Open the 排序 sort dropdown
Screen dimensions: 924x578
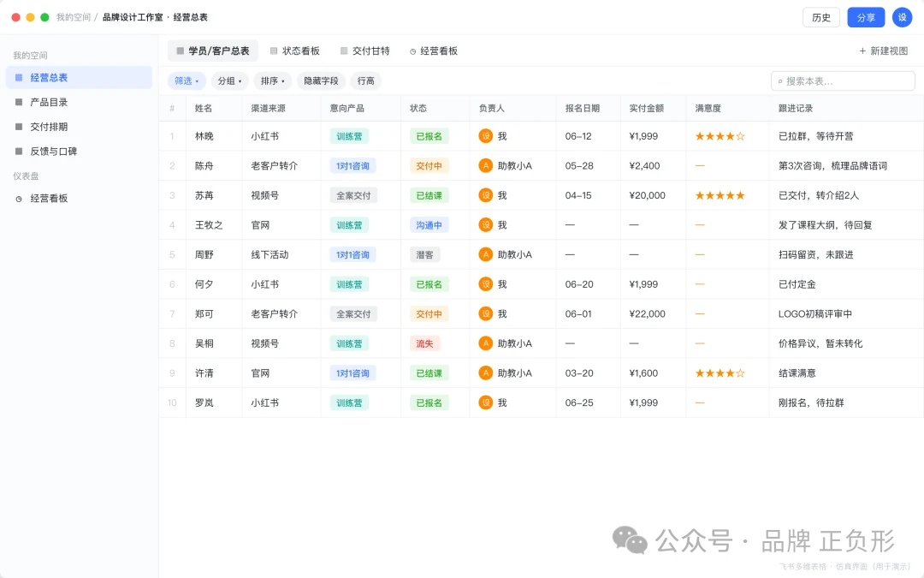coord(272,80)
